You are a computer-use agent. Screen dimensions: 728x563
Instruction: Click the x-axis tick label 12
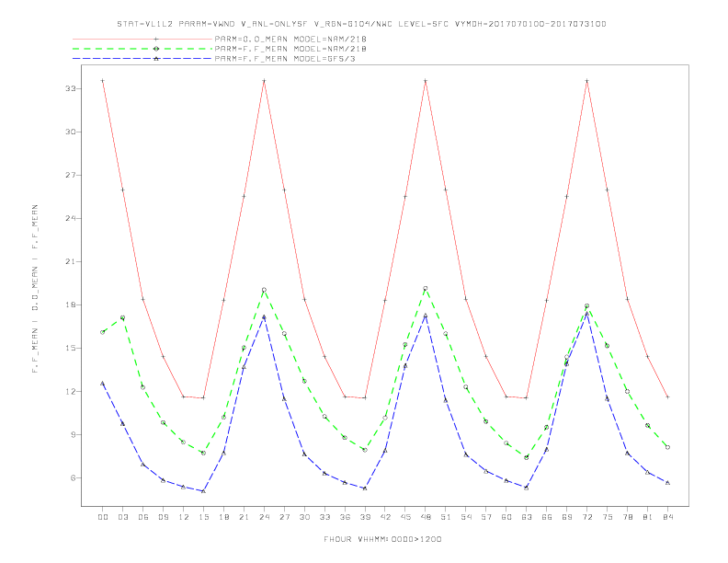(x=184, y=517)
